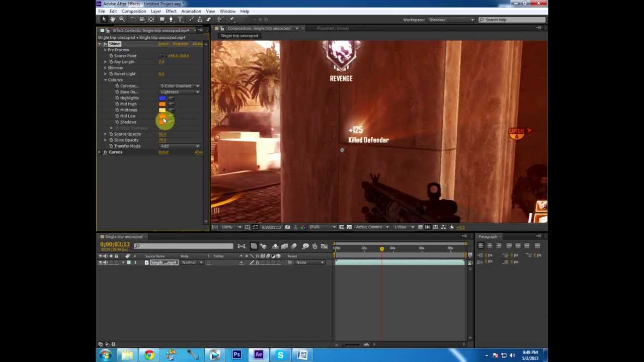The height and width of the screenshot is (362, 644).
Task: Toggle stopwatch for Source Opacity
Action: tap(111, 134)
